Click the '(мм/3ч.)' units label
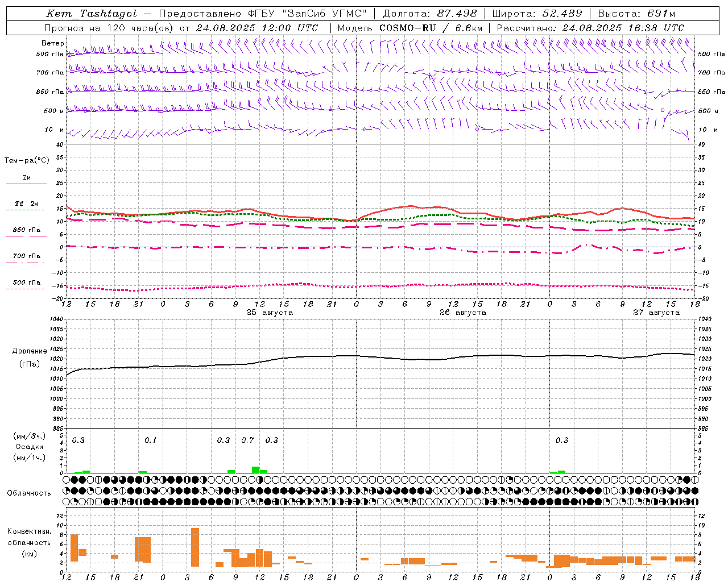Screen dimensions: 728x582 (x=29, y=436)
